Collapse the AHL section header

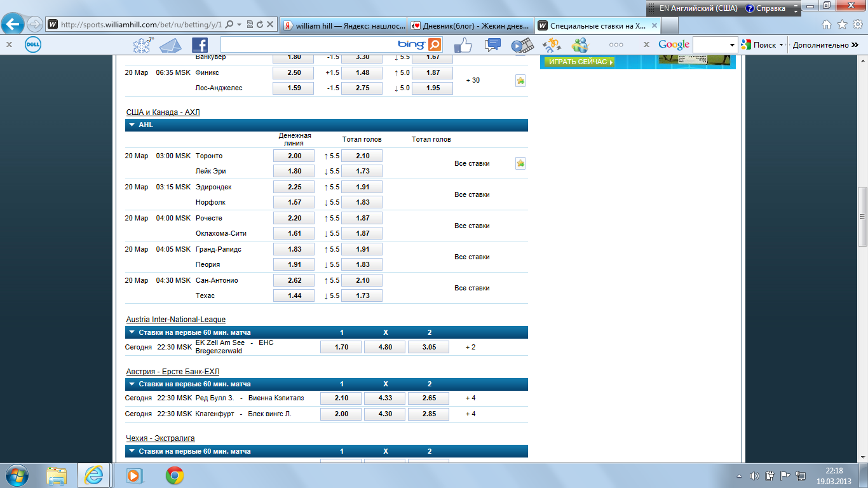132,125
